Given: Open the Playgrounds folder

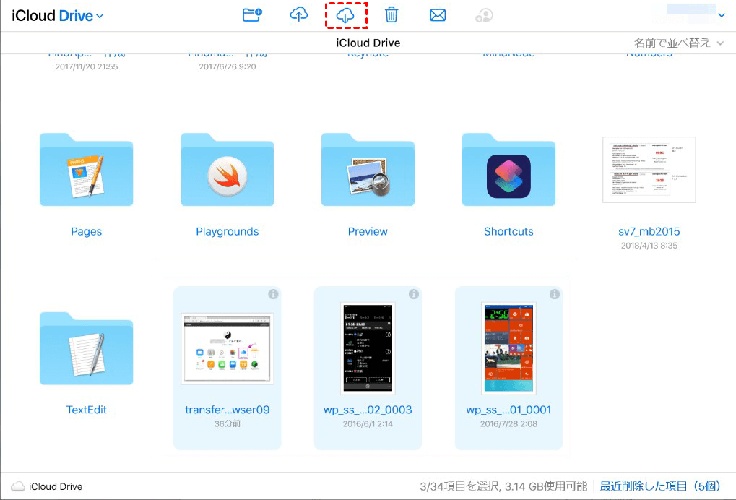Looking at the screenshot, I should tap(227, 170).
